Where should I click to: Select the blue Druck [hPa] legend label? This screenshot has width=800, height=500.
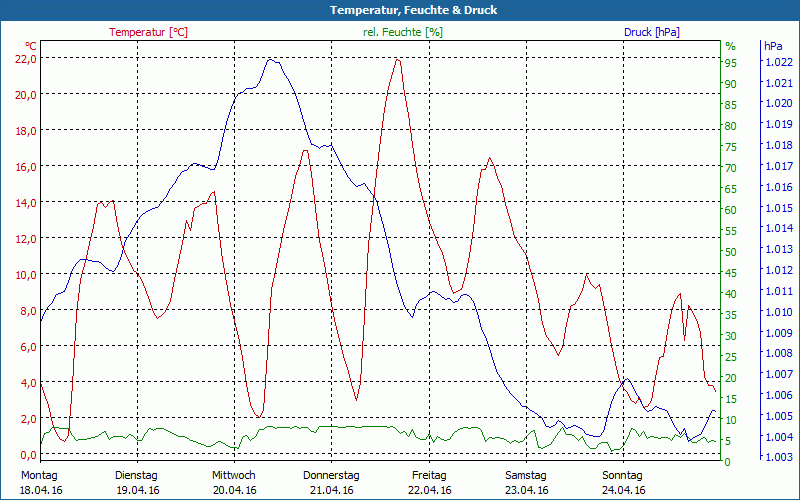[x=651, y=32]
